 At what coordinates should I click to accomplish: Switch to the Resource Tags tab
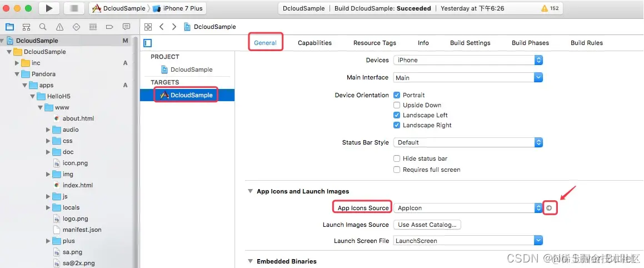click(x=375, y=43)
